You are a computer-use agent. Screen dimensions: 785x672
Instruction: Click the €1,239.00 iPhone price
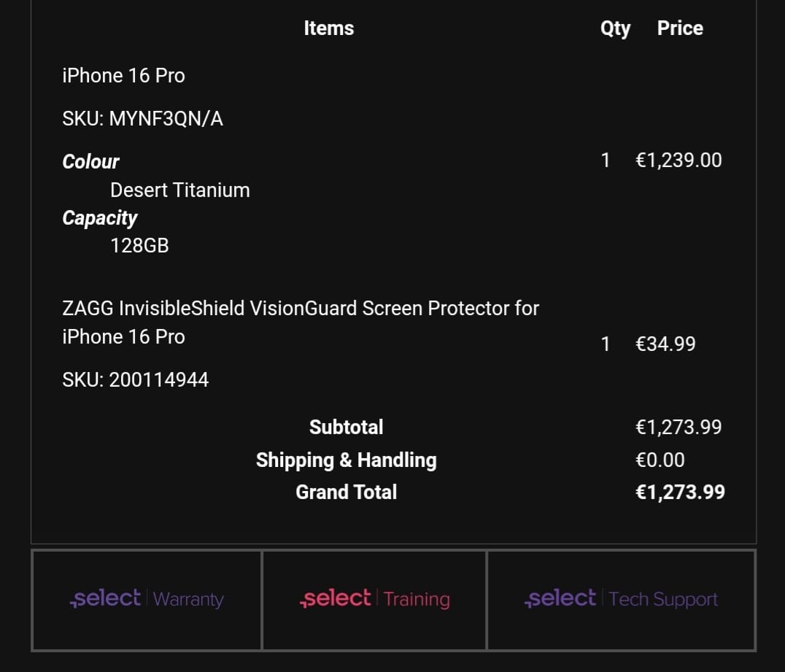(x=678, y=161)
